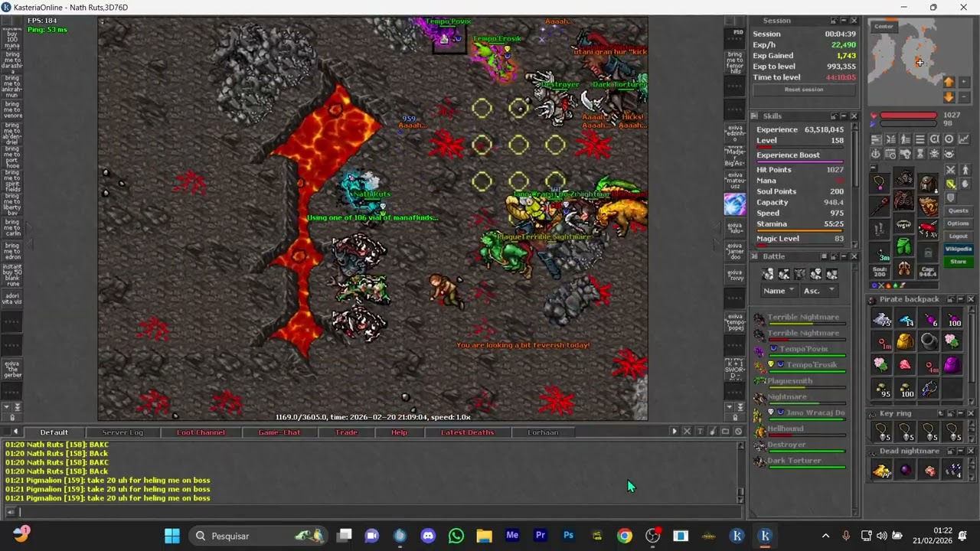Open the Name sort dropdown in Battle

pos(779,290)
